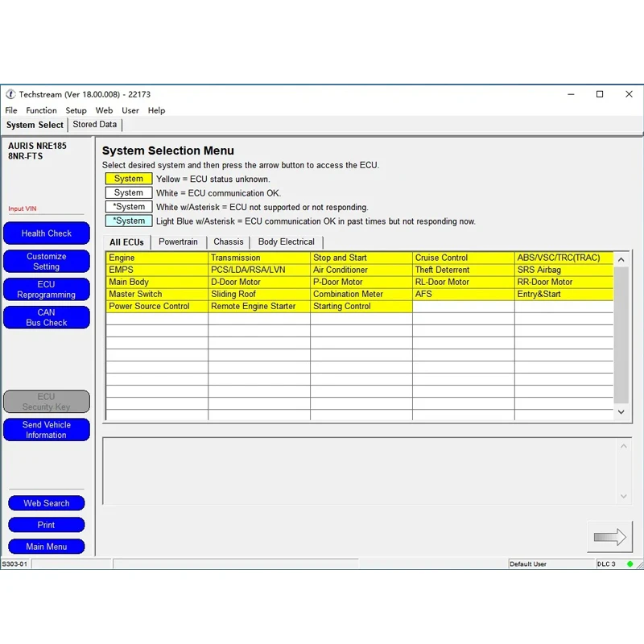This screenshot has width=644, height=644.
Task: Select RL-Door Motor system
Action: click(464, 283)
